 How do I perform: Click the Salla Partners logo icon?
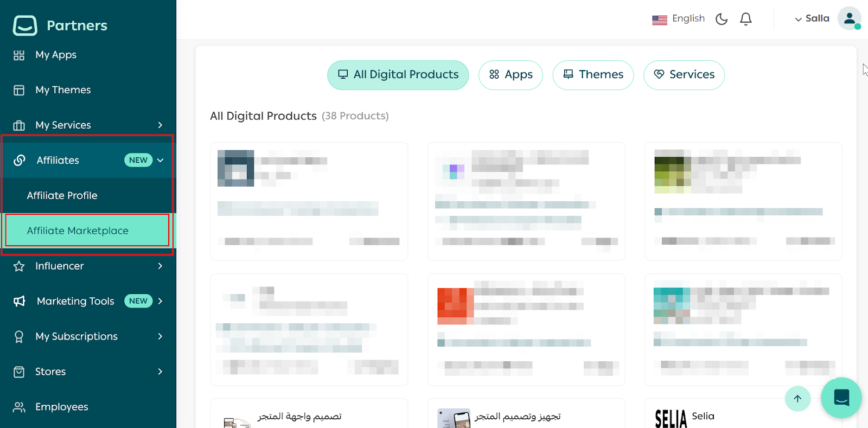[25, 25]
